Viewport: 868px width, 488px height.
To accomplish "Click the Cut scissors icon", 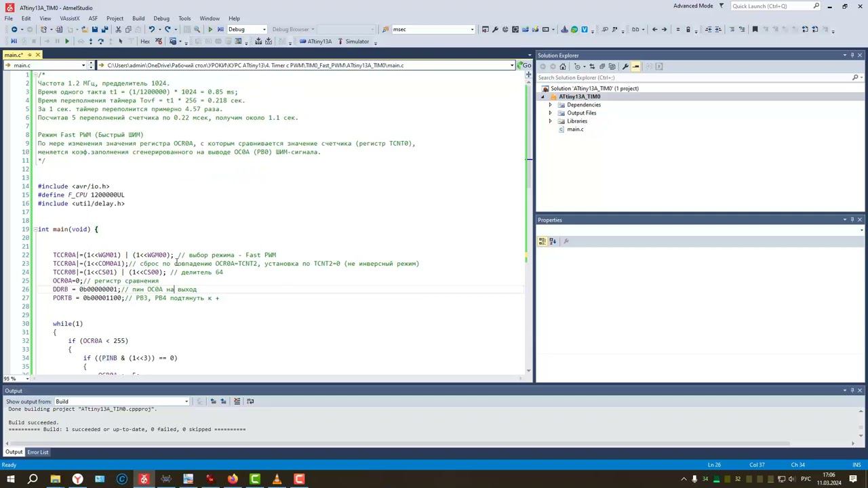I will (x=118, y=29).
